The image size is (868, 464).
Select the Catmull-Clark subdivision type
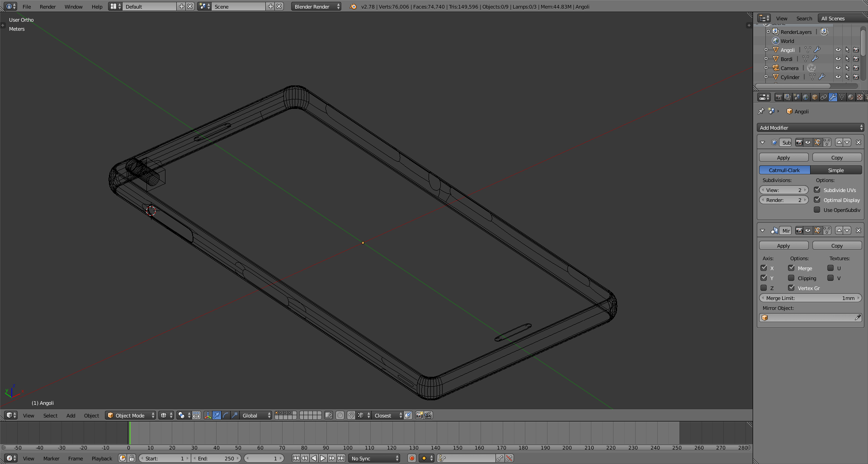click(784, 170)
